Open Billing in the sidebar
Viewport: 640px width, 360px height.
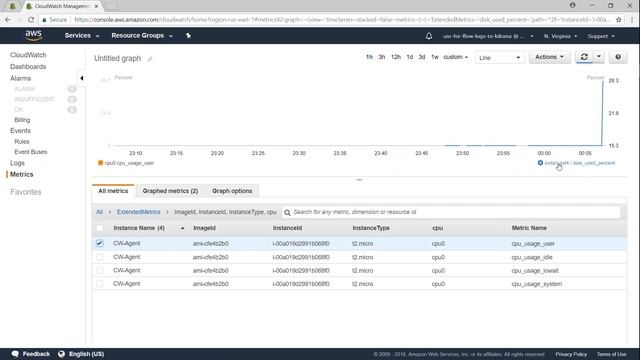[x=22, y=120]
